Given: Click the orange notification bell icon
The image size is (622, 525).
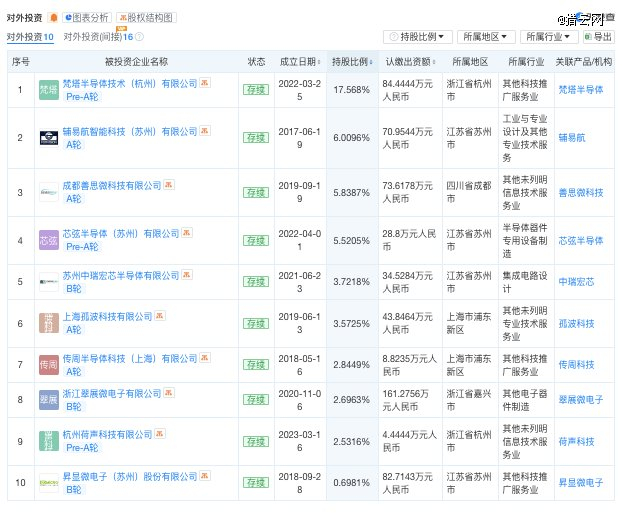Looking at the screenshot, I should coord(53,17).
